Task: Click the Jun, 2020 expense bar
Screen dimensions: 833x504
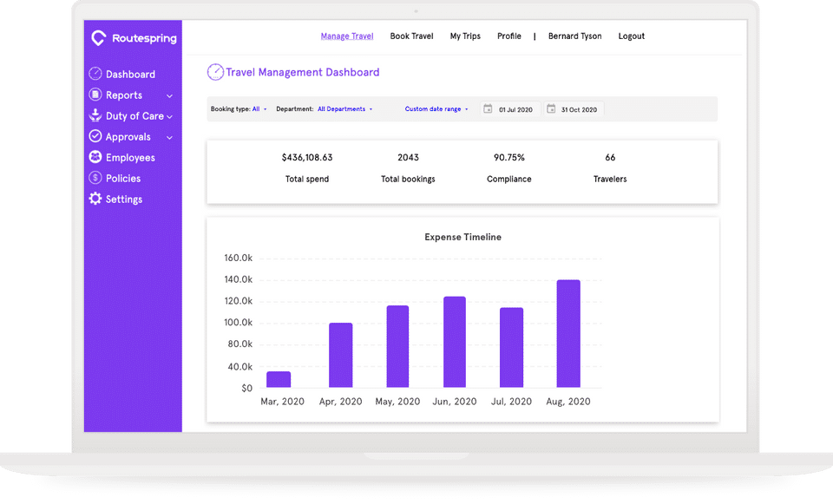Action: [x=455, y=342]
